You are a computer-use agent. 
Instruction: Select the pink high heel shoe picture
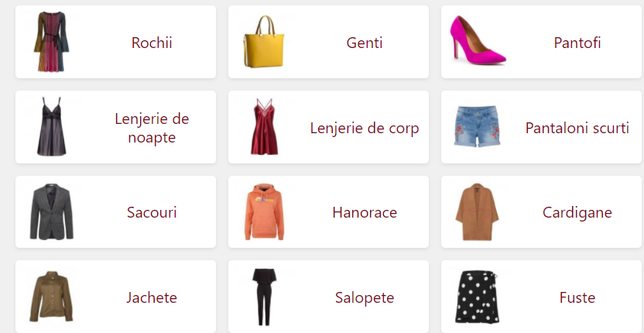click(477, 43)
